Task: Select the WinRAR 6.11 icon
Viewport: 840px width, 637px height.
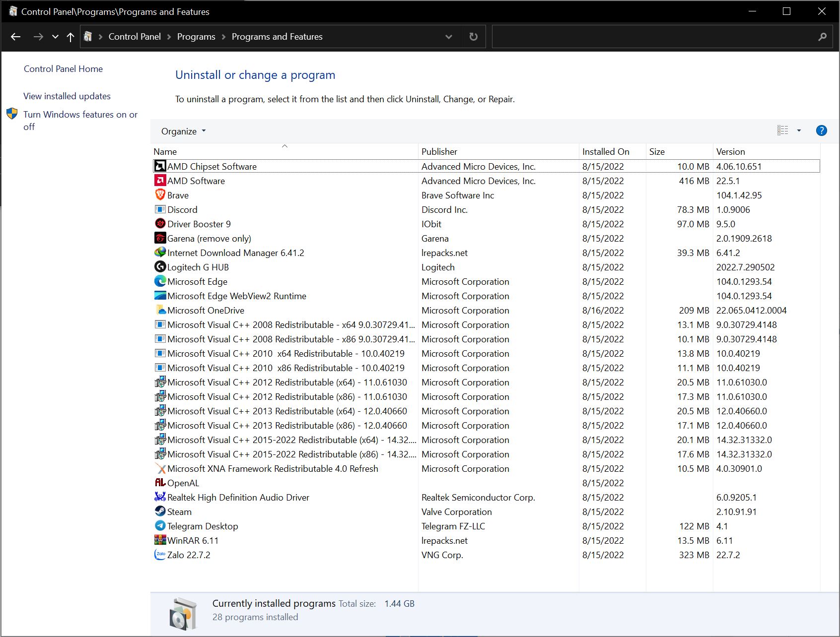Action: 160,540
